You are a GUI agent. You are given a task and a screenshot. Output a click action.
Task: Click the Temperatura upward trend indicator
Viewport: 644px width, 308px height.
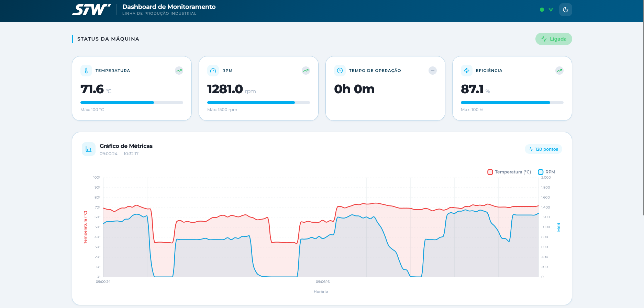tap(179, 71)
